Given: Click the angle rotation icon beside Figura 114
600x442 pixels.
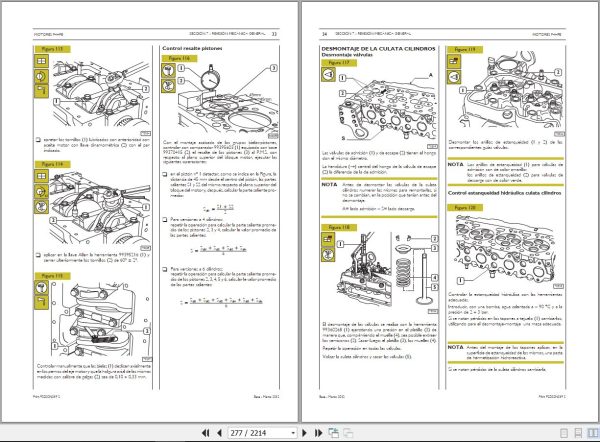Looking at the screenshot, I should (x=41, y=191).
